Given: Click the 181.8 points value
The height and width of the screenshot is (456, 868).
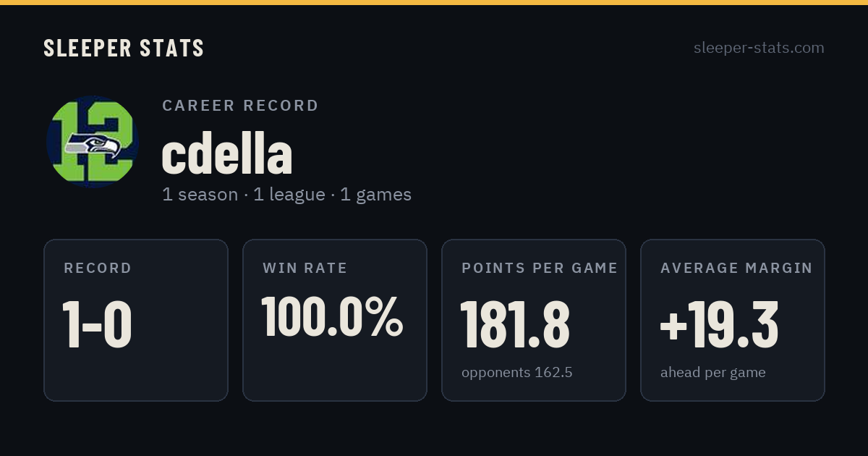Looking at the screenshot, I should pos(516,325).
